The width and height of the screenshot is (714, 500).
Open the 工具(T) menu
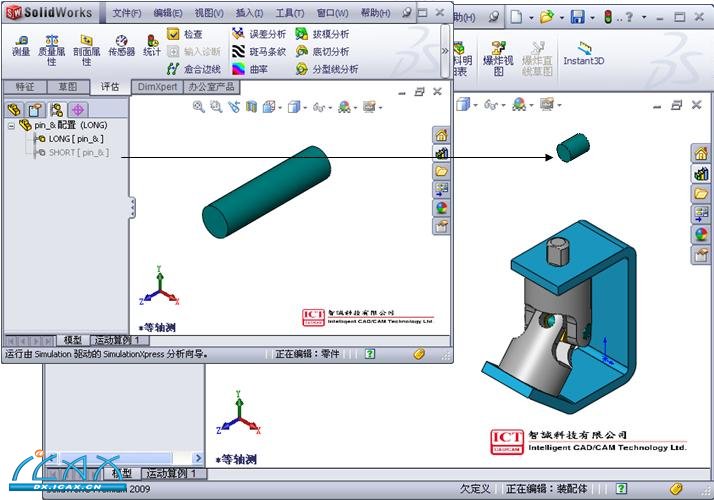click(290, 13)
